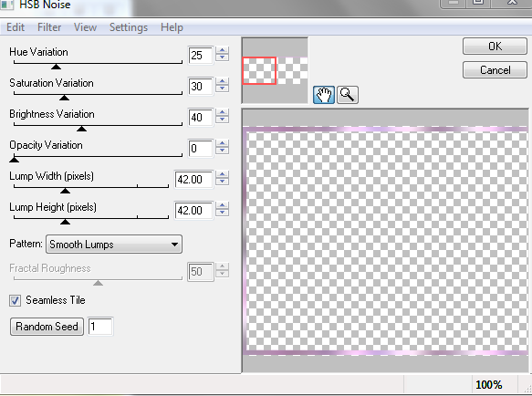Click the Hue Variation slider handle
The height and width of the screenshot is (396, 532).
coord(56,67)
